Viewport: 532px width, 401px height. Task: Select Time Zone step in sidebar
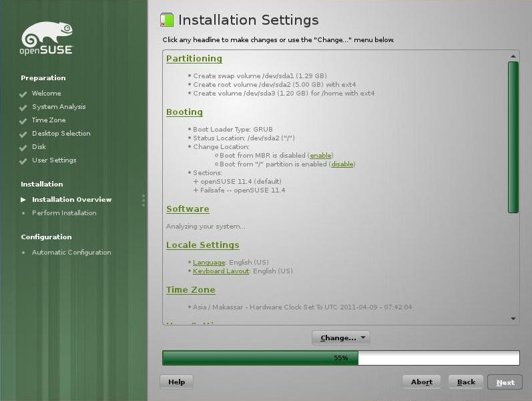49,120
